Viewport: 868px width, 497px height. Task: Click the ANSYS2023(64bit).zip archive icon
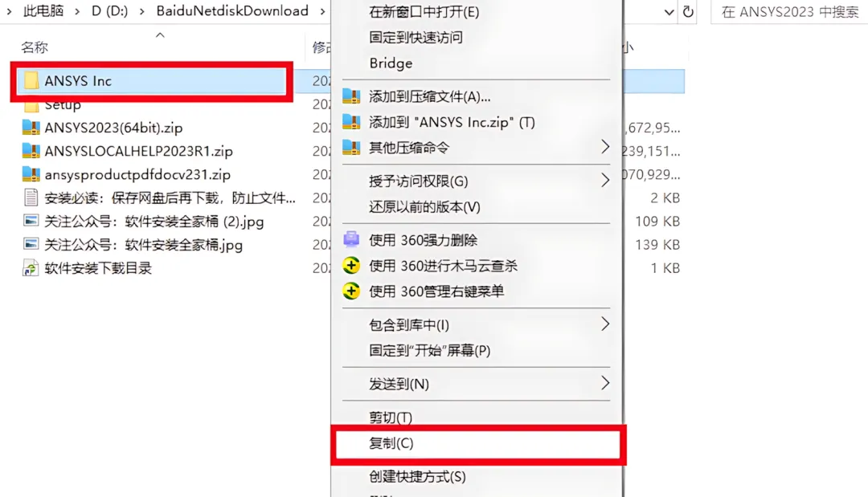pos(31,128)
